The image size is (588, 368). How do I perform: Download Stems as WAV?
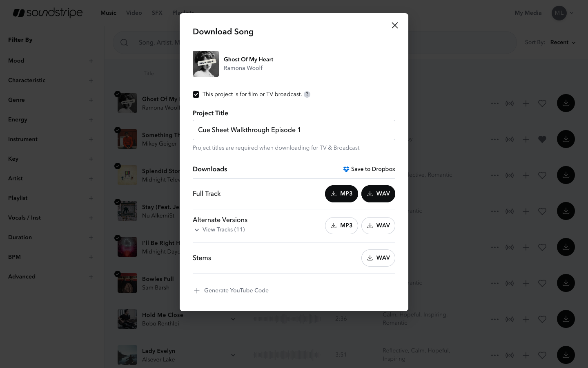[378, 258]
